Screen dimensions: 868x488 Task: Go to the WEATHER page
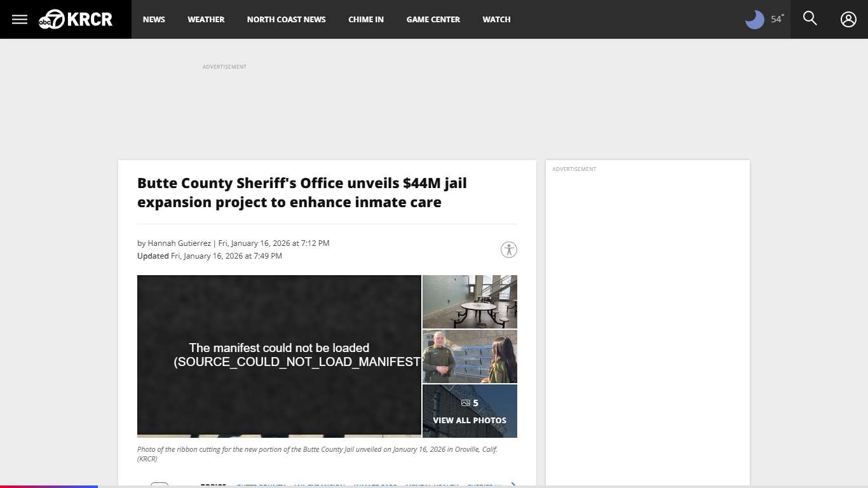tap(206, 19)
